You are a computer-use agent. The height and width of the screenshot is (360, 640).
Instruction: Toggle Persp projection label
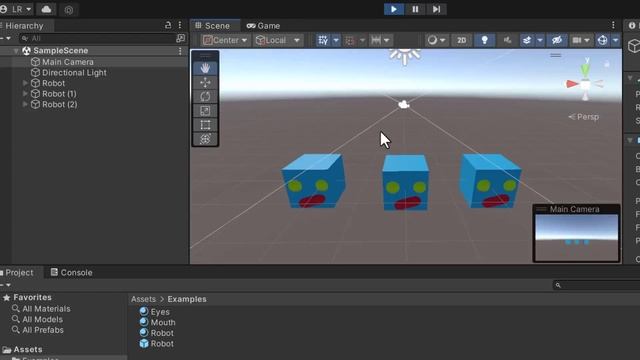584,117
